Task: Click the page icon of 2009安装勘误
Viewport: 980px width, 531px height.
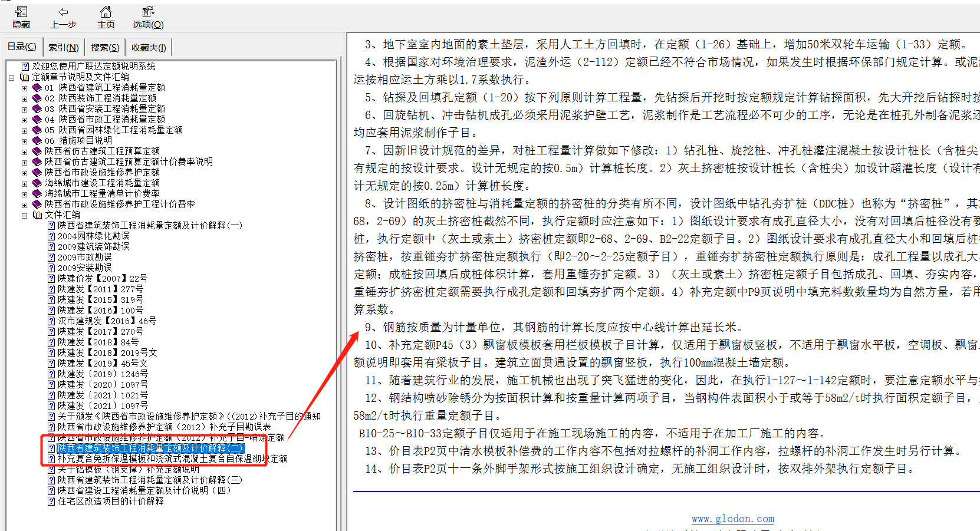Action: point(51,268)
